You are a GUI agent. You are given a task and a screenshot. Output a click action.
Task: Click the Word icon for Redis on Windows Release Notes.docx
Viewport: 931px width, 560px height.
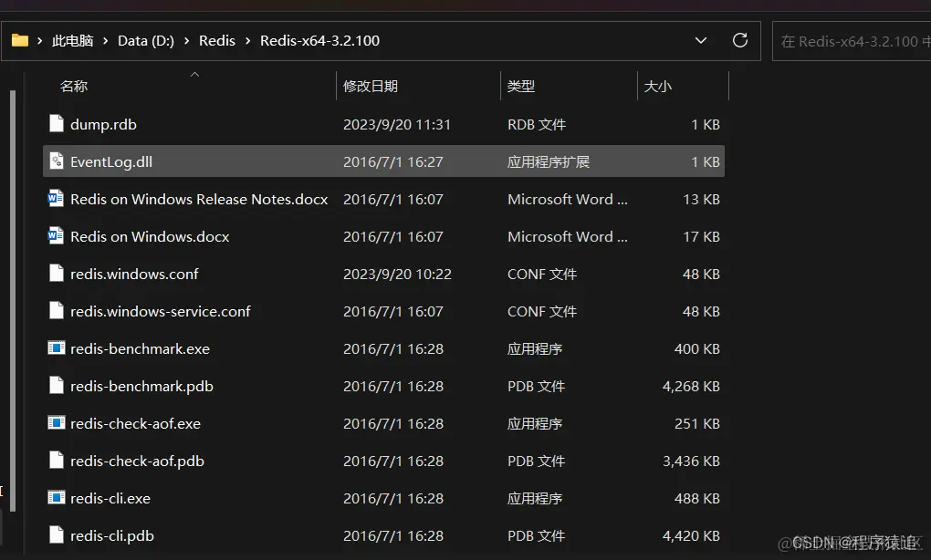tap(56, 198)
